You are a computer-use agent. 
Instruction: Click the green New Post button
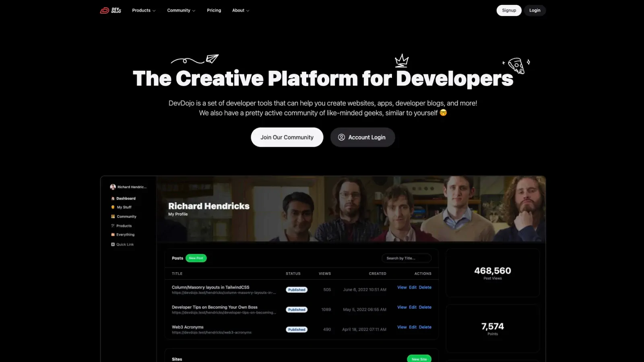click(196, 258)
